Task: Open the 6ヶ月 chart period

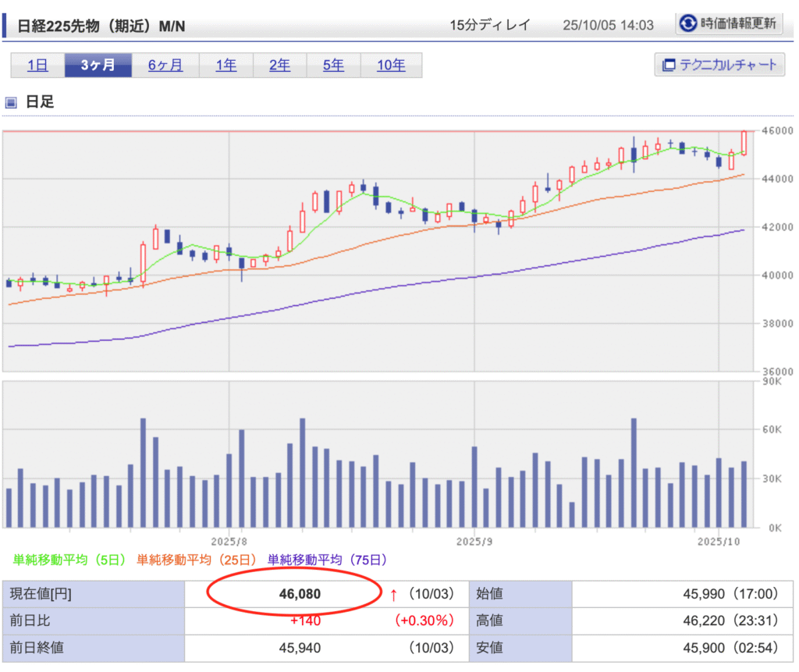Action: click(165, 66)
